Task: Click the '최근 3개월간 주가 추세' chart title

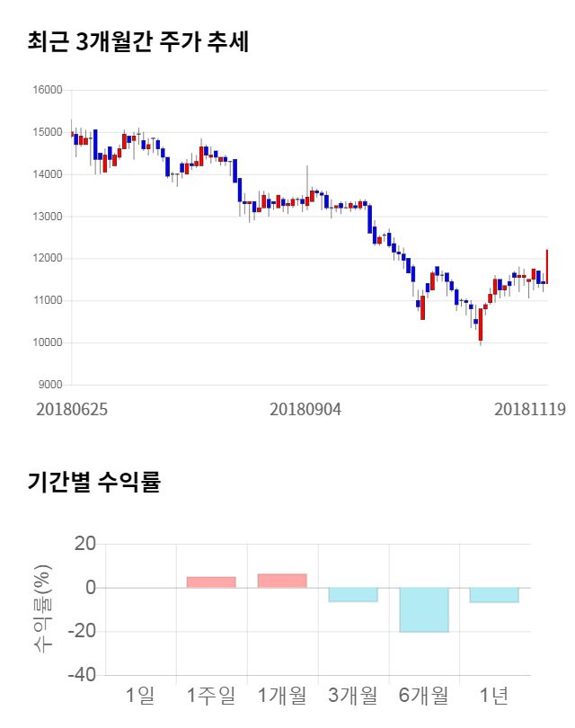Action: pyautogui.click(x=137, y=42)
